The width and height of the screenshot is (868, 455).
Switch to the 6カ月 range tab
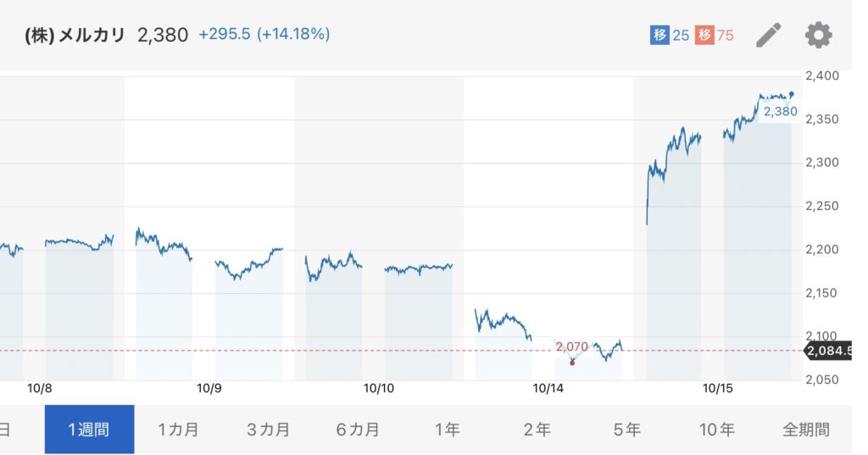358,430
